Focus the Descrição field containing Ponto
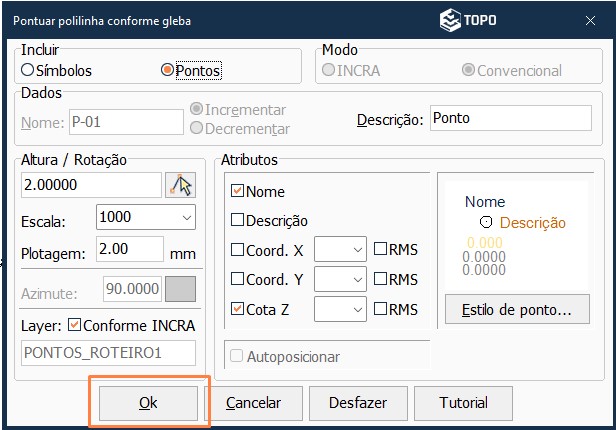 [511, 118]
